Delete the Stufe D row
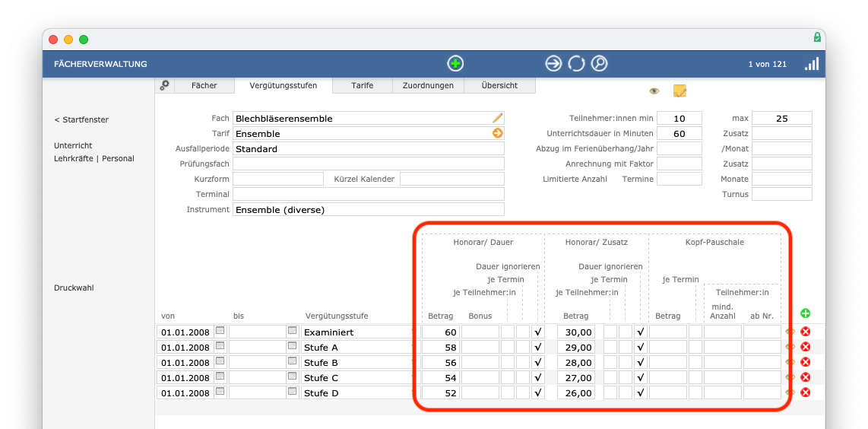Viewport: 868px width, 429px height. (806, 392)
